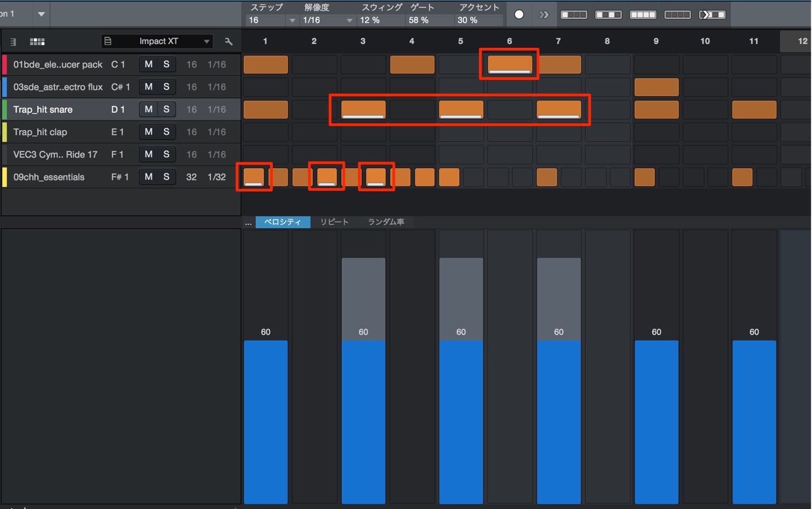Switch to the ランダム率 tab
Viewport: 812px width, 509px height.
pos(386,222)
